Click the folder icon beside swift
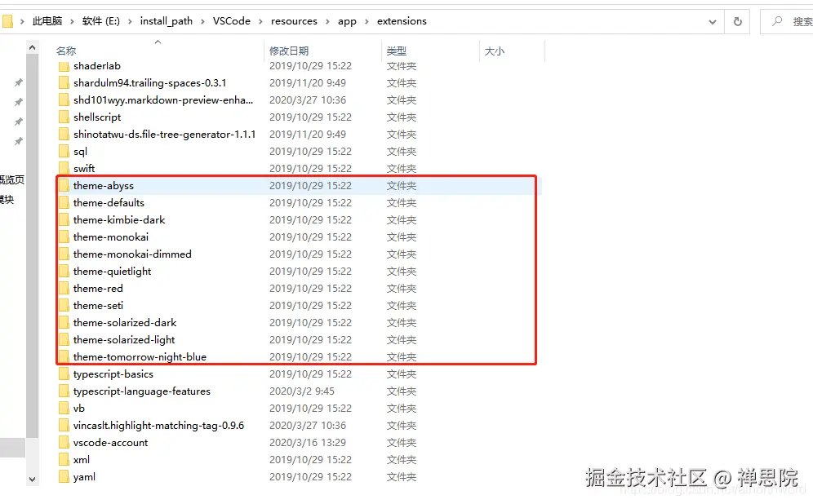 pos(65,168)
